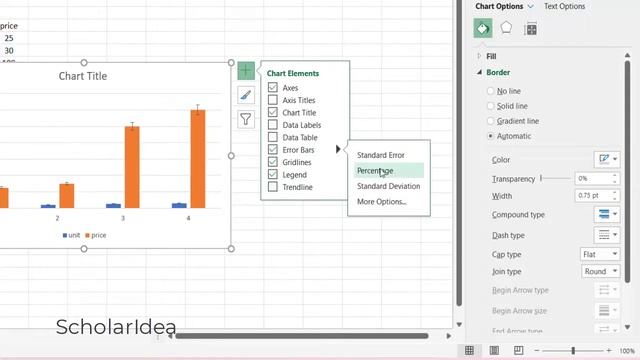Open the Begin Arrow size dropdown
The width and height of the screenshot is (640, 360).
(607, 310)
